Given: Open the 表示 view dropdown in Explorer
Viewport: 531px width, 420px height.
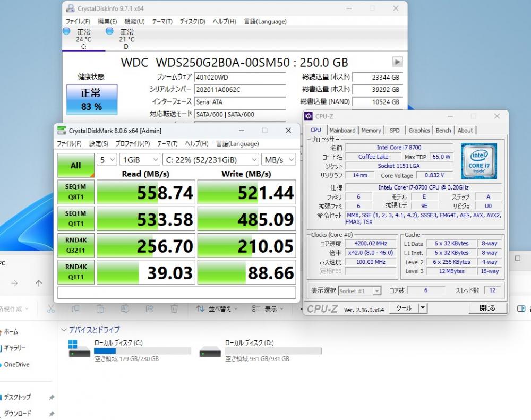Looking at the screenshot, I should (x=268, y=308).
